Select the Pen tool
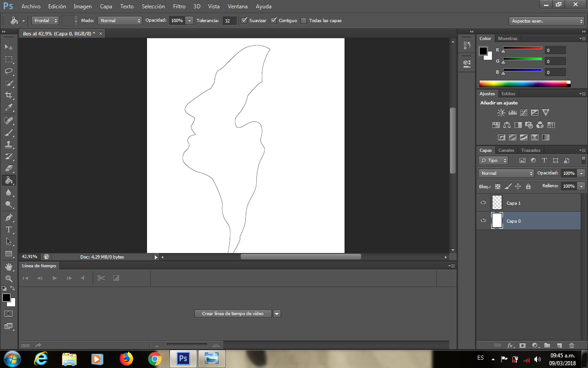The height and width of the screenshot is (368, 588). point(9,217)
